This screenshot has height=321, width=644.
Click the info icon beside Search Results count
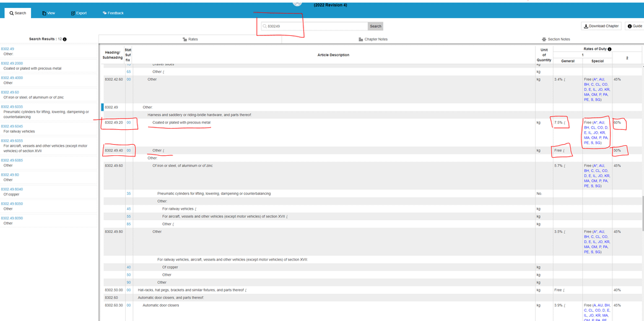click(65, 39)
